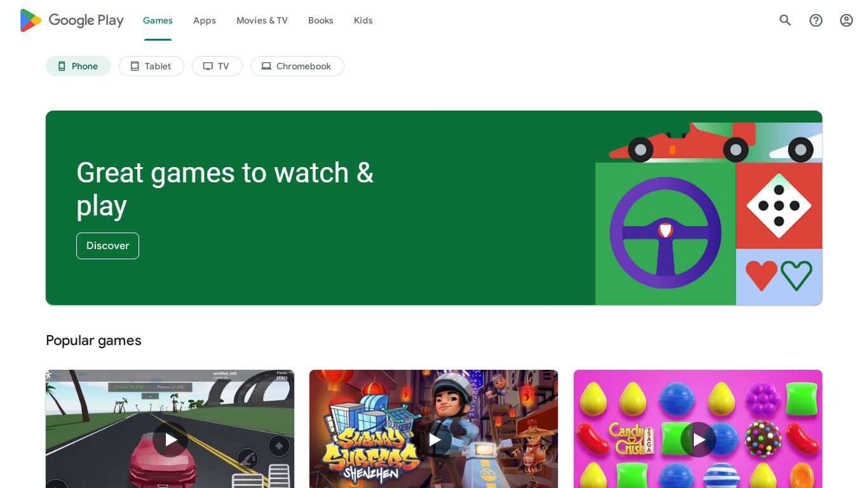Click the Popular games heading
868x488 pixels.
pos(93,341)
